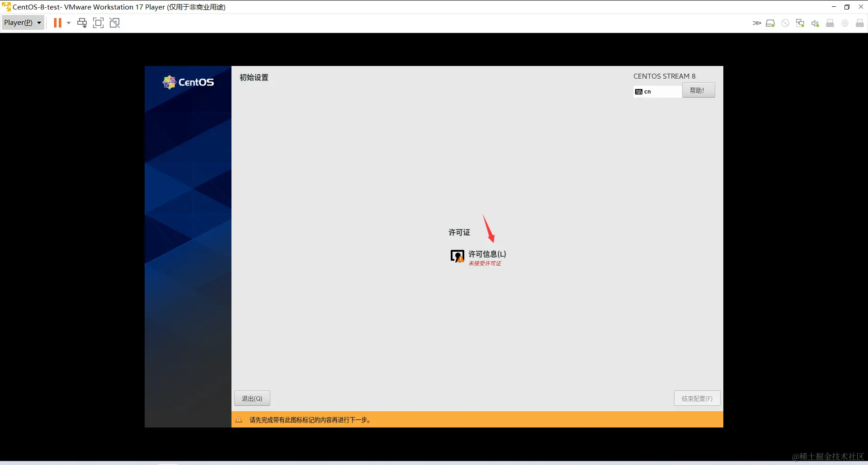Screen dimensions: 868x465
Task: Enter full screen mode
Action: [98, 23]
